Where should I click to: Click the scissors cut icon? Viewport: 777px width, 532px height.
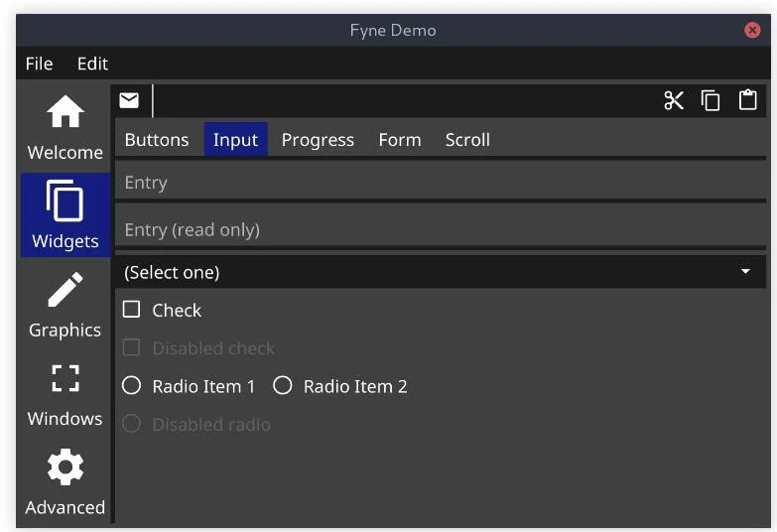pos(674,100)
